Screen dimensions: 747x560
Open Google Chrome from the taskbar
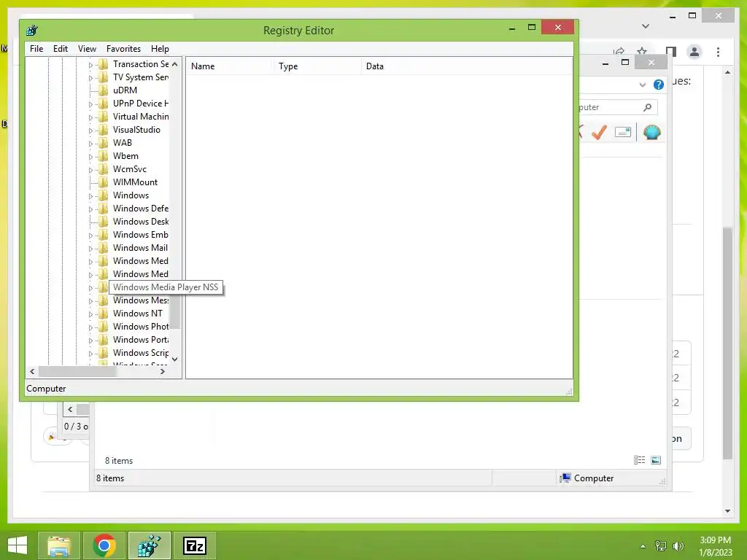(x=104, y=545)
